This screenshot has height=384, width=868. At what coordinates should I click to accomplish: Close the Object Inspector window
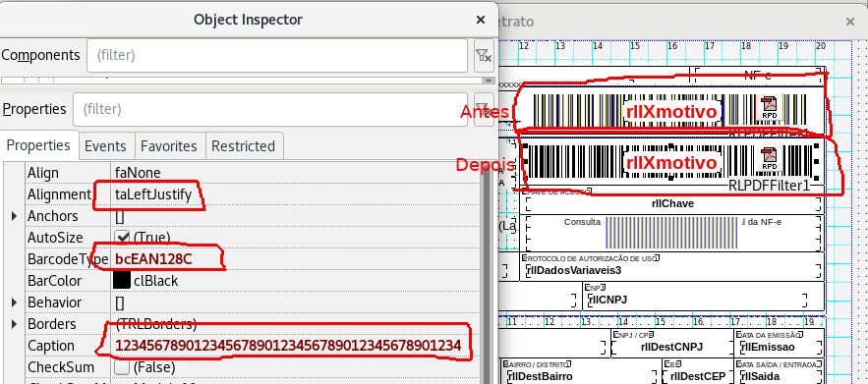tap(481, 20)
